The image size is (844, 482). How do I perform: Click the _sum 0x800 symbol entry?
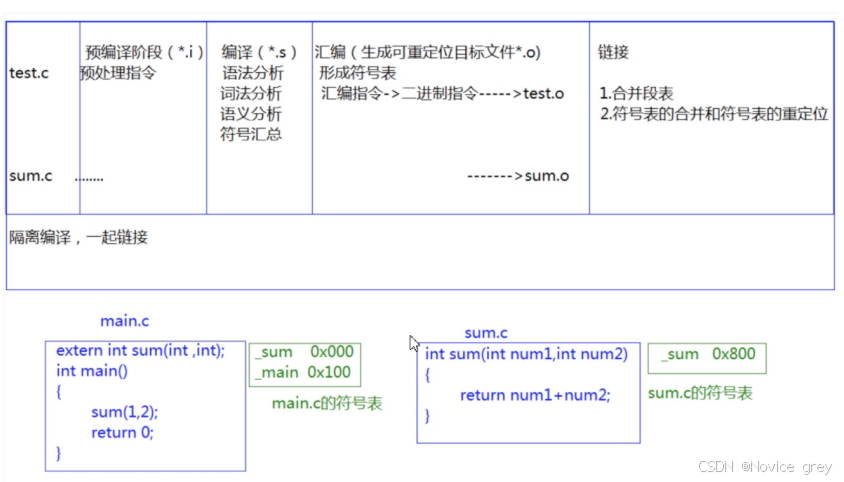pyautogui.click(x=708, y=354)
